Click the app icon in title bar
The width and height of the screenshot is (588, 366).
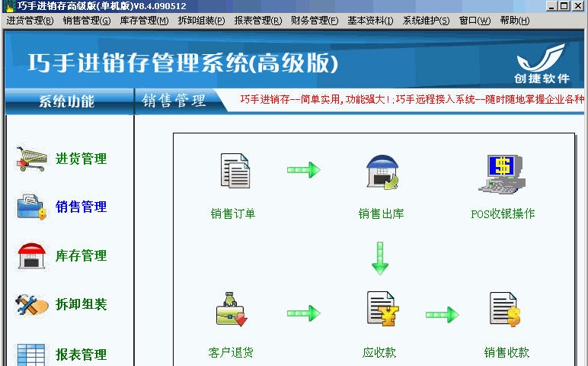(x=9, y=6)
